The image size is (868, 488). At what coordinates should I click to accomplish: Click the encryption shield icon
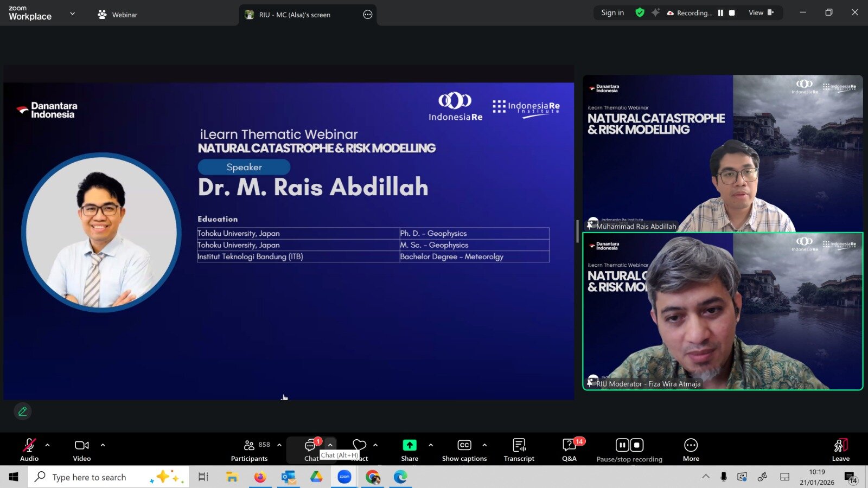[640, 12]
